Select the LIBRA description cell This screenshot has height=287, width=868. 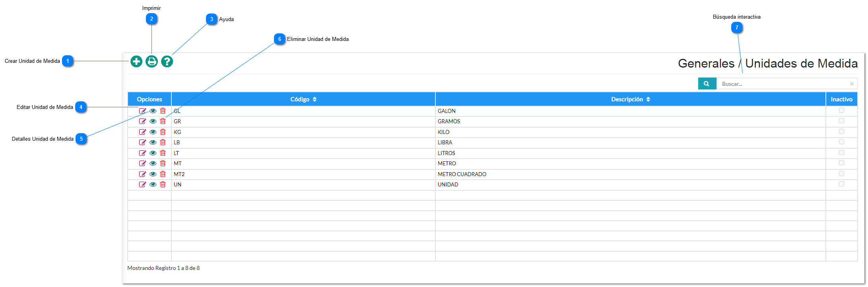631,142
